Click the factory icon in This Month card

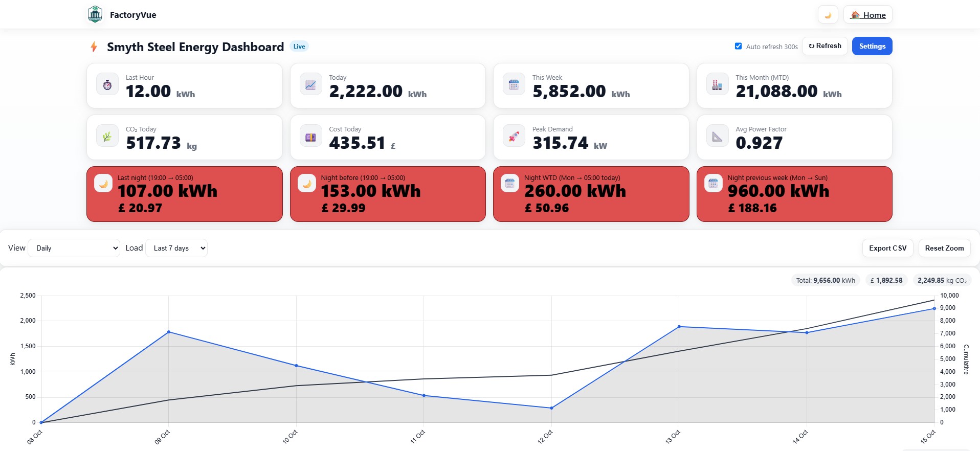point(717,85)
